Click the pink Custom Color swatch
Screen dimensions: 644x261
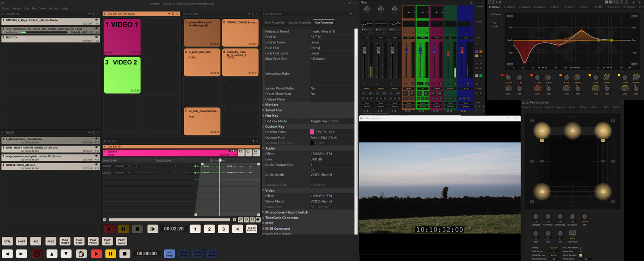313,131
